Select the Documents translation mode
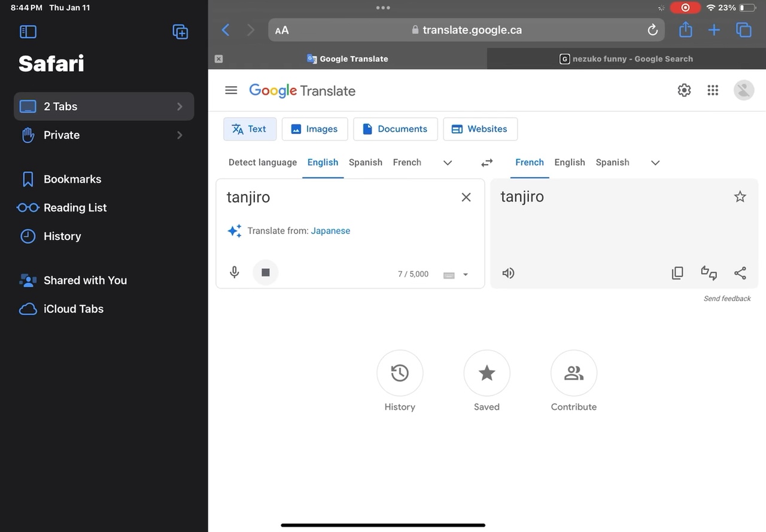The height and width of the screenshot is (532, 766). click(x=396, y=129)
